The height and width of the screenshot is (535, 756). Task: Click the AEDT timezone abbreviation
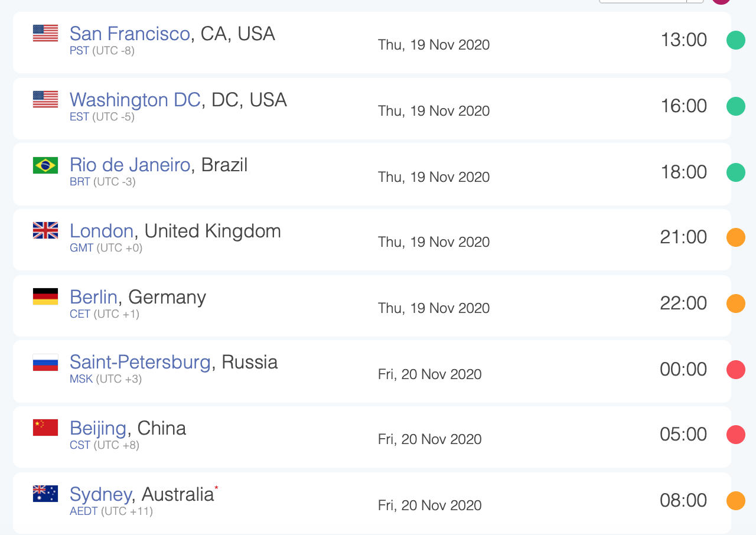[84, 511]
